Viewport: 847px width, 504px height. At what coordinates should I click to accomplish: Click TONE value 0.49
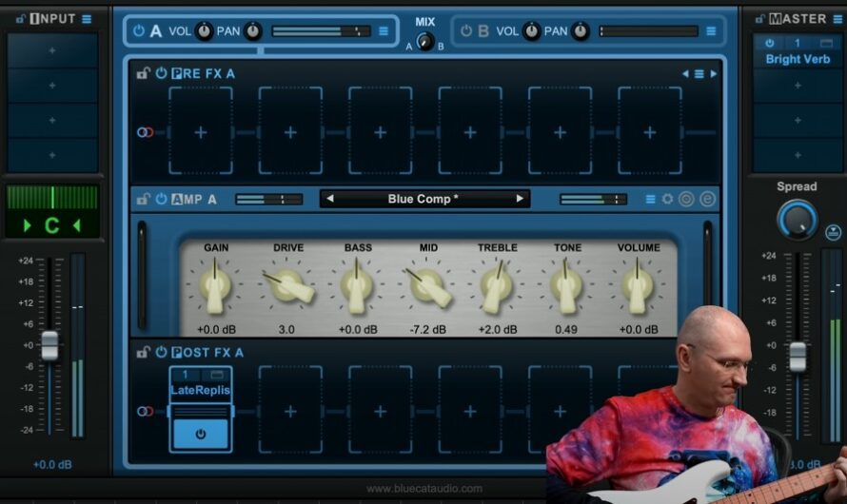click(566, 329)
